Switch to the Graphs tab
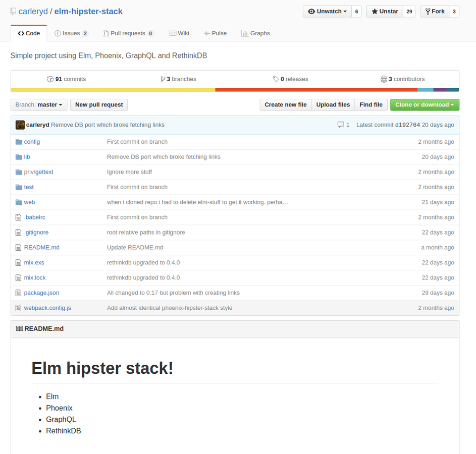 [255, 33]
